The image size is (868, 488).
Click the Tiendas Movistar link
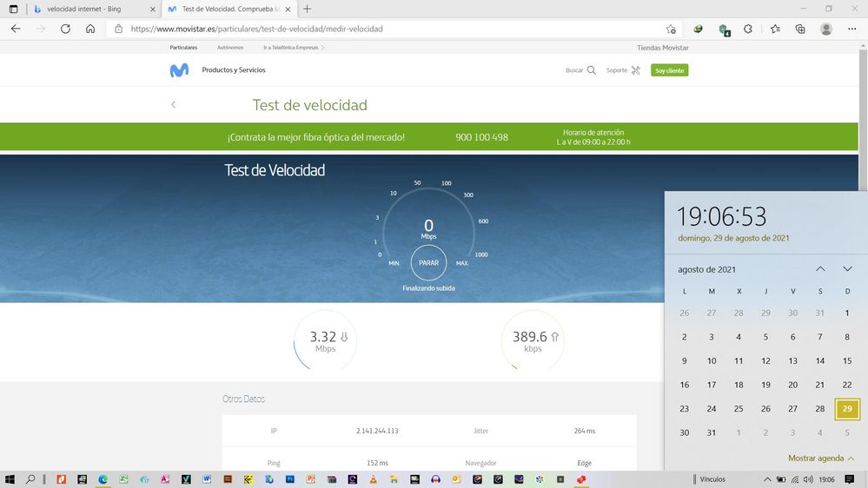662,48
